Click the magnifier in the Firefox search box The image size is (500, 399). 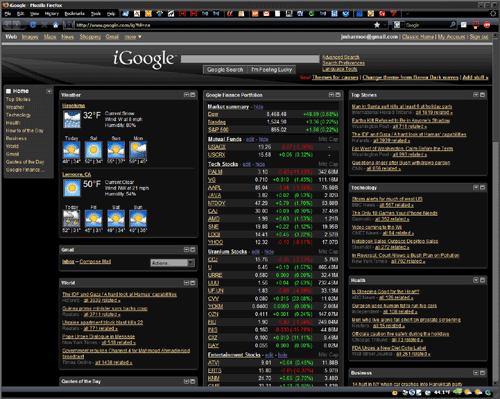452,25
